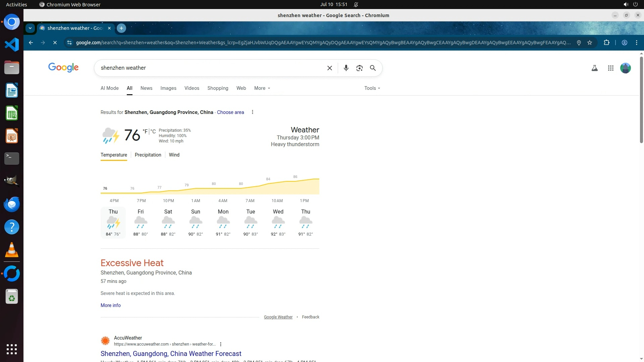The image size is (644, 362).
Task: Open the Google apps grid
Action: [x=610, y=68]
